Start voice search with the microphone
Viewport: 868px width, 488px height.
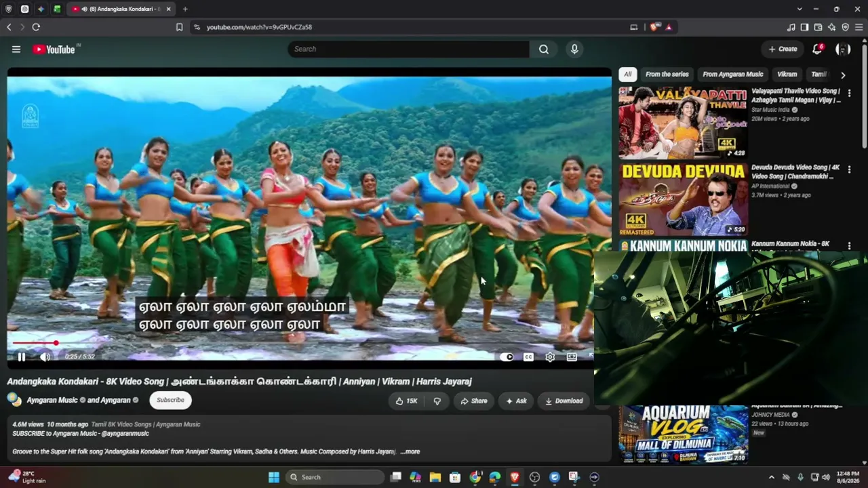[x=574, y=49]
